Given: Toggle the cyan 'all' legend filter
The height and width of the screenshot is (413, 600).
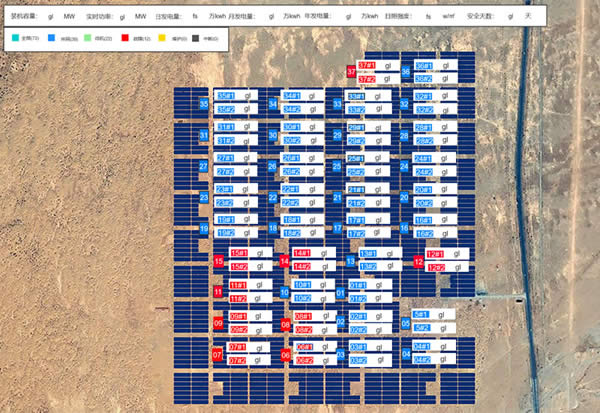Looking at the screenshot, I should coord(13,37).
